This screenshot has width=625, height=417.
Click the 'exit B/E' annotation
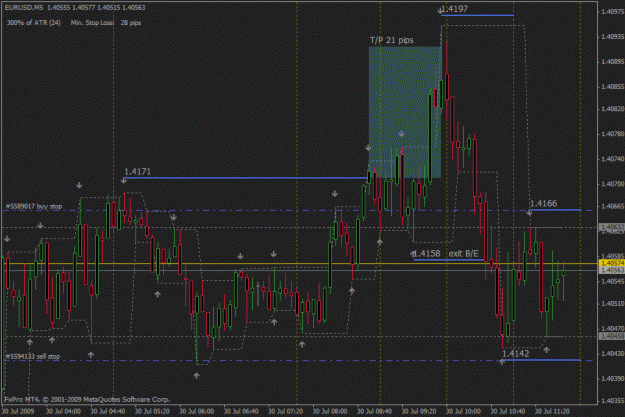[464, 254]
